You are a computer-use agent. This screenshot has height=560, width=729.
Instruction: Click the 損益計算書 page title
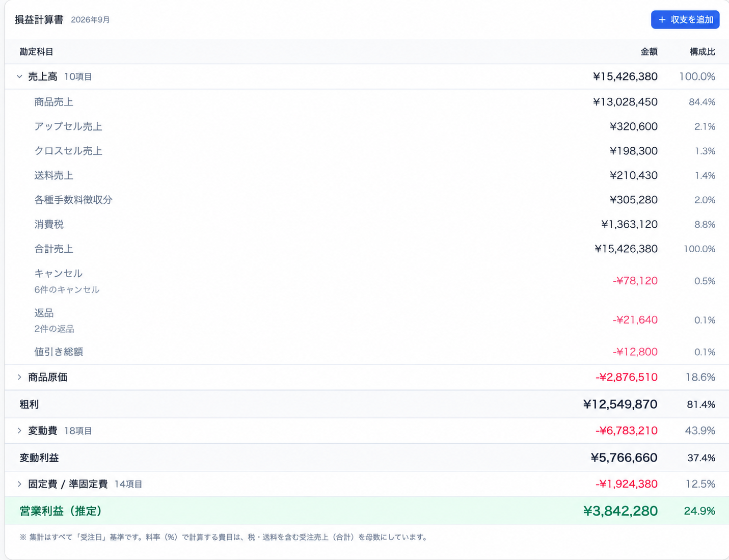(39, 19)
